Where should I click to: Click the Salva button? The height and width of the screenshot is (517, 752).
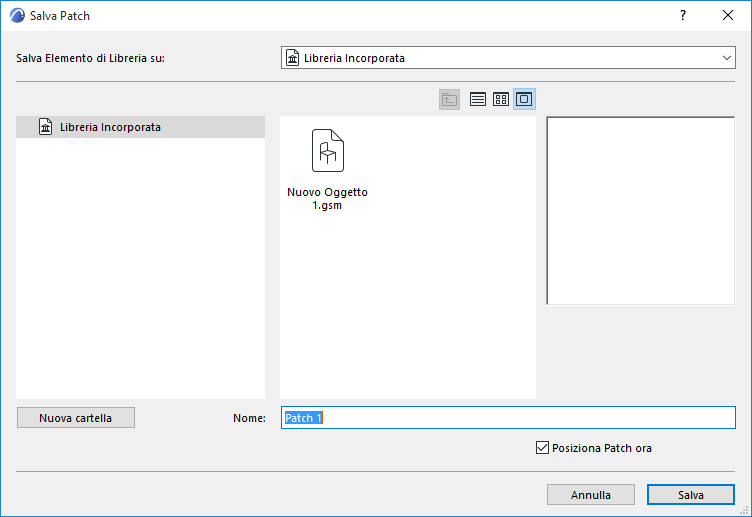(691, 494)
